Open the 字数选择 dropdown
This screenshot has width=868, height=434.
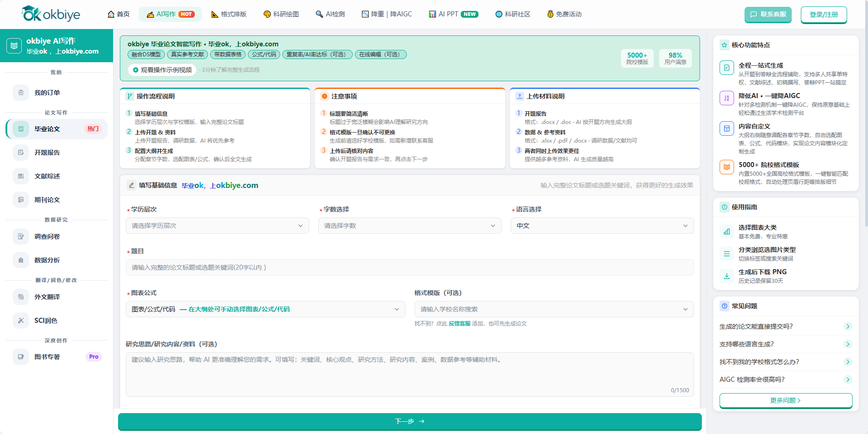tap(410, 226)
